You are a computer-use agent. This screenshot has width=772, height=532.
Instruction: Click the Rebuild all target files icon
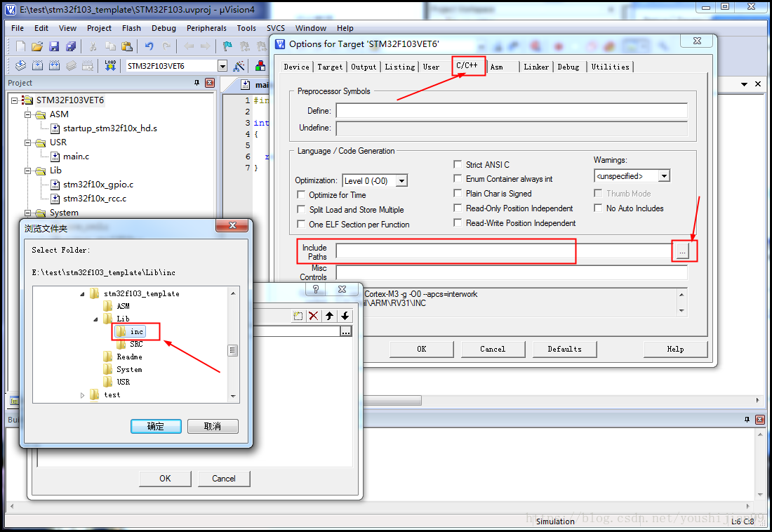tap(54, 65)
